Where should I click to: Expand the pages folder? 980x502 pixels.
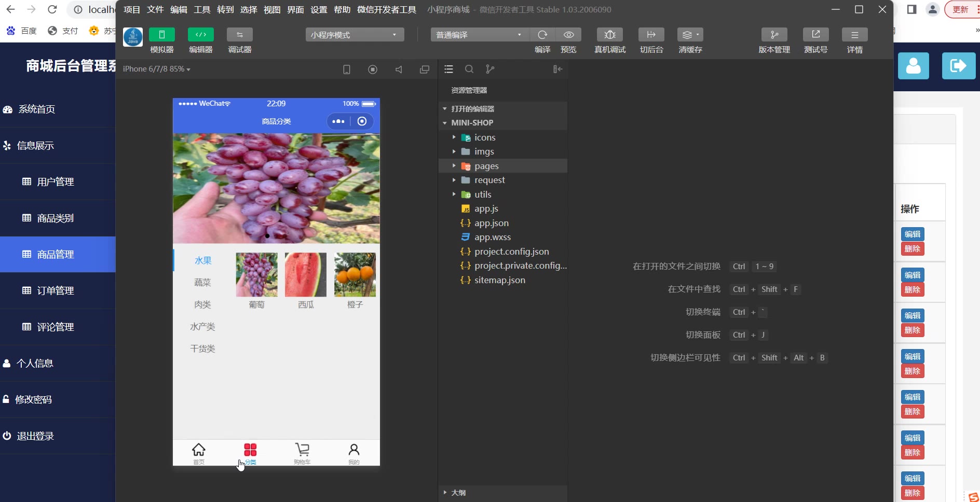[503, 166]
